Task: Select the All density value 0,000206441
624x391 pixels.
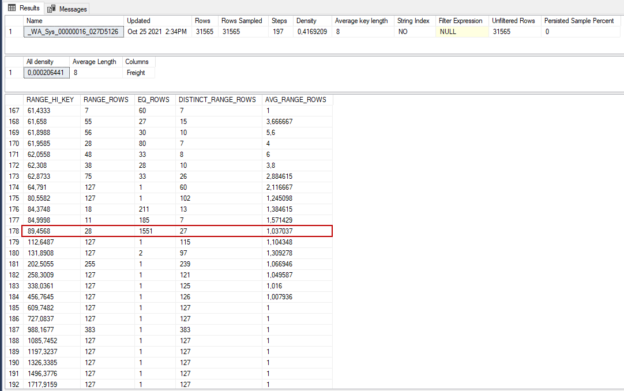Action: tap(47, 73)
